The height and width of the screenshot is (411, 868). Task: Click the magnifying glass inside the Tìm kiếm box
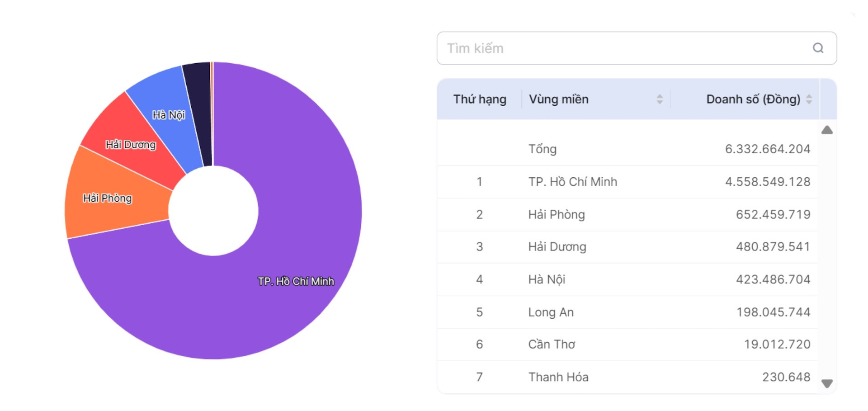coord(818,48)
